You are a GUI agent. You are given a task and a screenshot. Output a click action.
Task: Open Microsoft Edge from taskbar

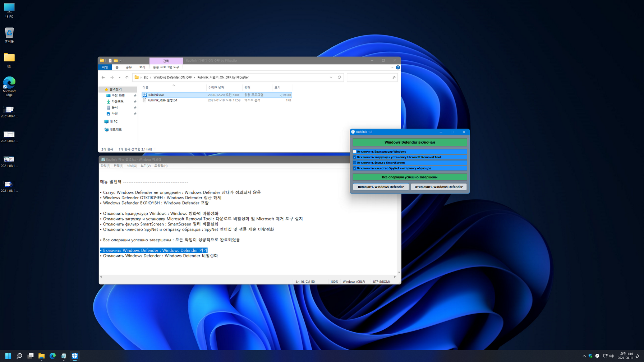tap(52, 356)
